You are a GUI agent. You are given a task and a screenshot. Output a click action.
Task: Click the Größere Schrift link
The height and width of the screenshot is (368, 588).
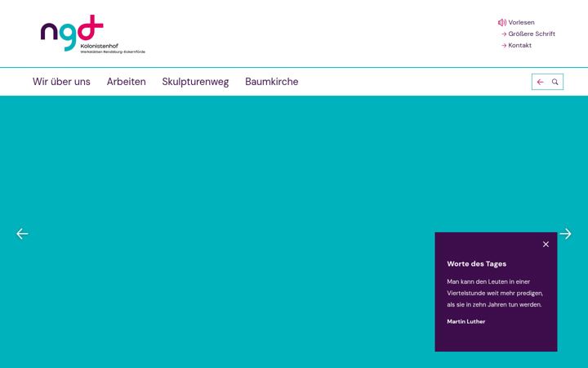532,34
